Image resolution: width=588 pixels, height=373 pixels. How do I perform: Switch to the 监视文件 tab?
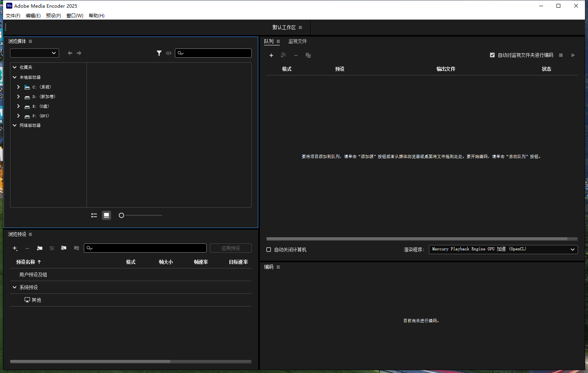(298, 41)
